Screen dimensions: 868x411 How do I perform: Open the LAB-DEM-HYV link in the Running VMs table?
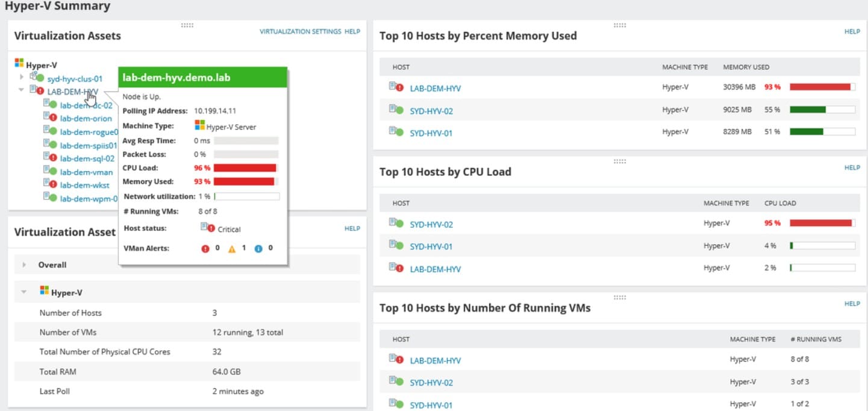click(x=436, y=361)
